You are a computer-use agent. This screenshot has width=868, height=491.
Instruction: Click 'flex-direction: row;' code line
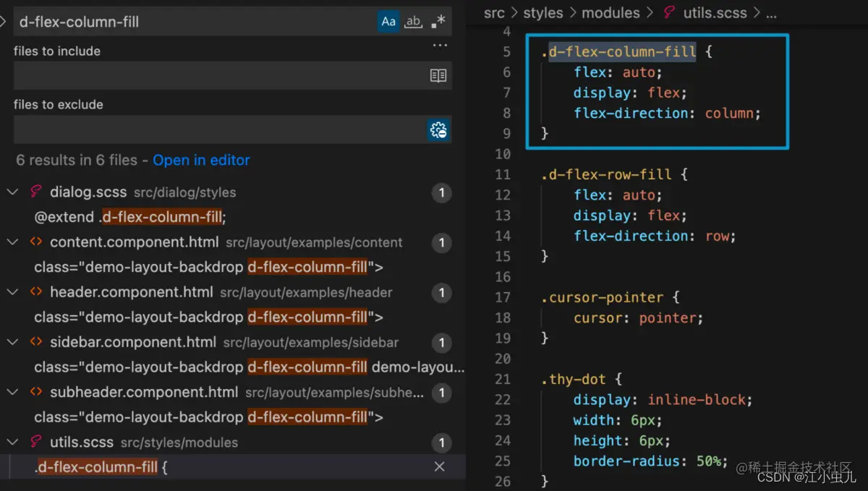[655, 236]
